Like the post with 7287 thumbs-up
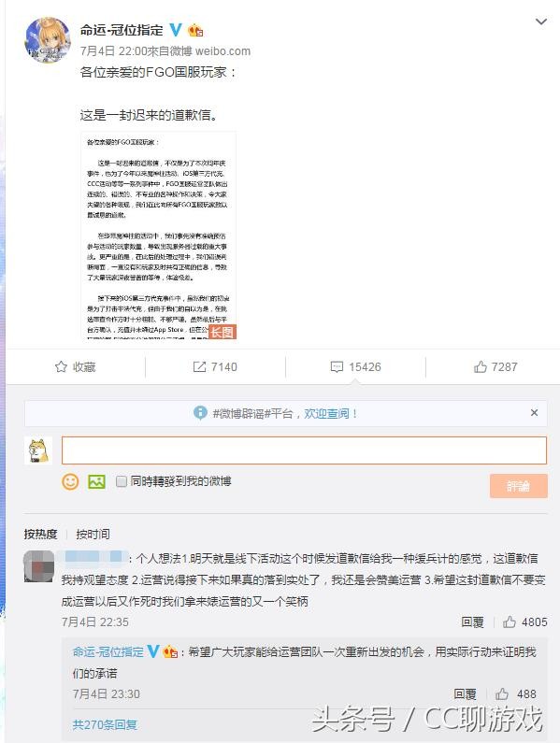The height and width of the screenshot is (743, 560). 481,366
